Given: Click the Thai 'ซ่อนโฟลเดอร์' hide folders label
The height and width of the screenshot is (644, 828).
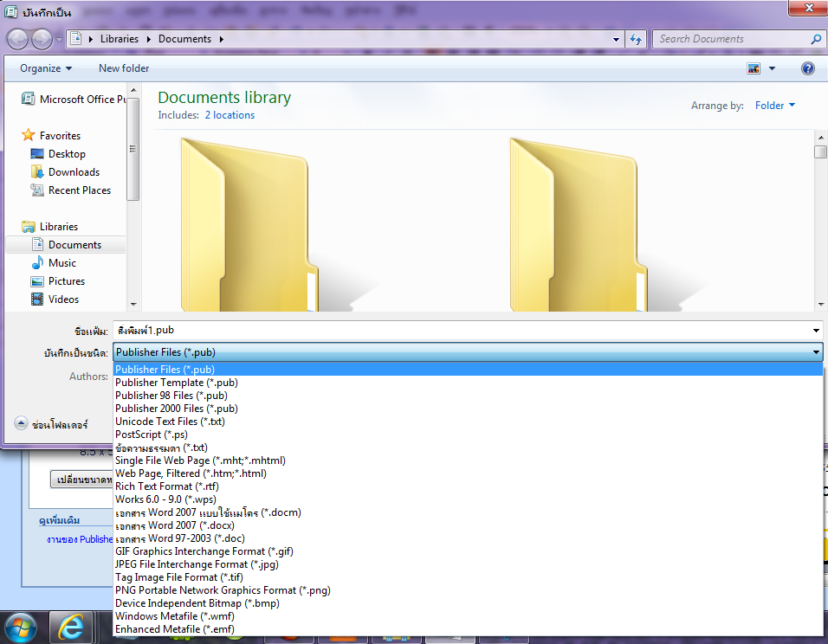Looking at the screenshot, I should [x=60, y=424].
